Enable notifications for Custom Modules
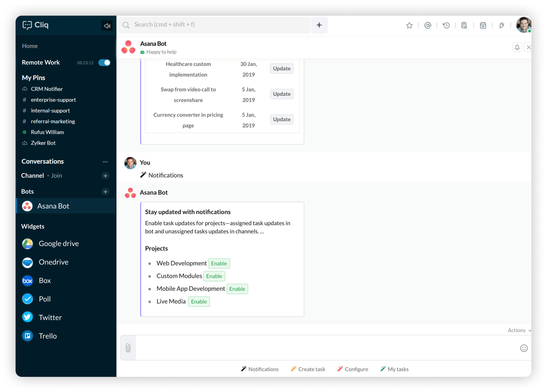Screen dimensions: 547x392 click(x=214, y=276)
